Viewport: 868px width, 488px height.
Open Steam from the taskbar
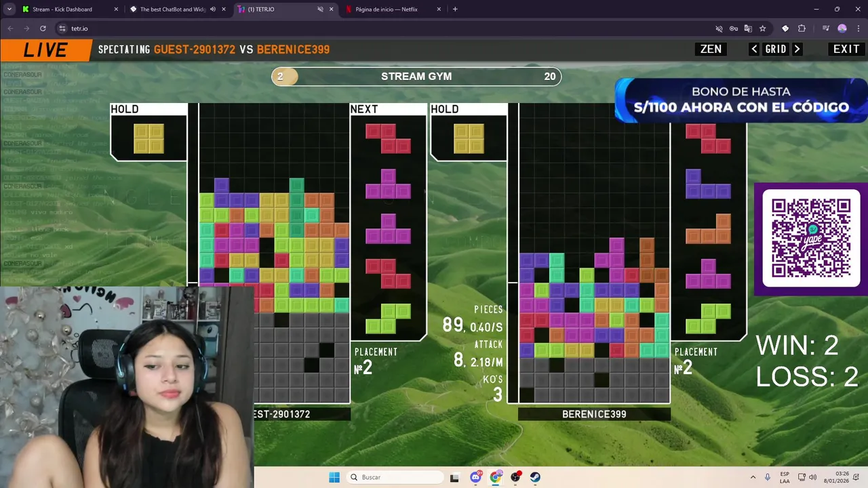tap(535, 477)
